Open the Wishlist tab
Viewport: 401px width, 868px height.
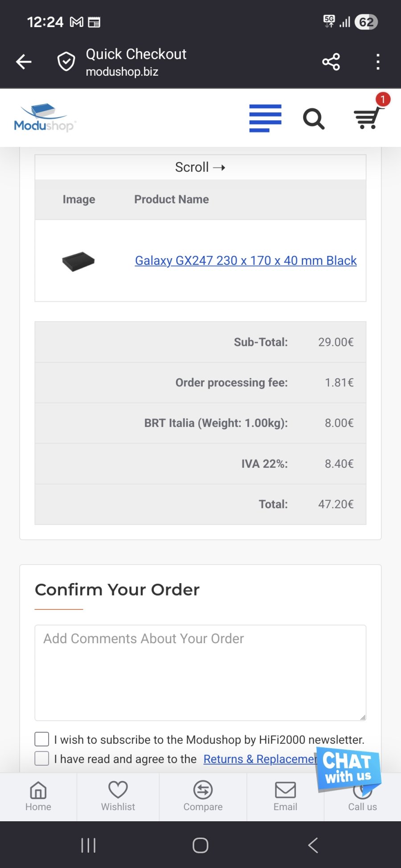(118, 796)
